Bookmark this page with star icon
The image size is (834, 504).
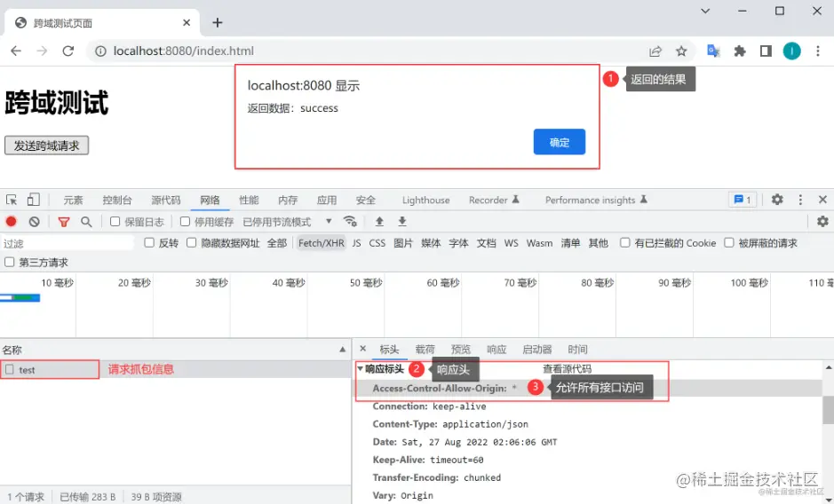(x=681, y=51)
